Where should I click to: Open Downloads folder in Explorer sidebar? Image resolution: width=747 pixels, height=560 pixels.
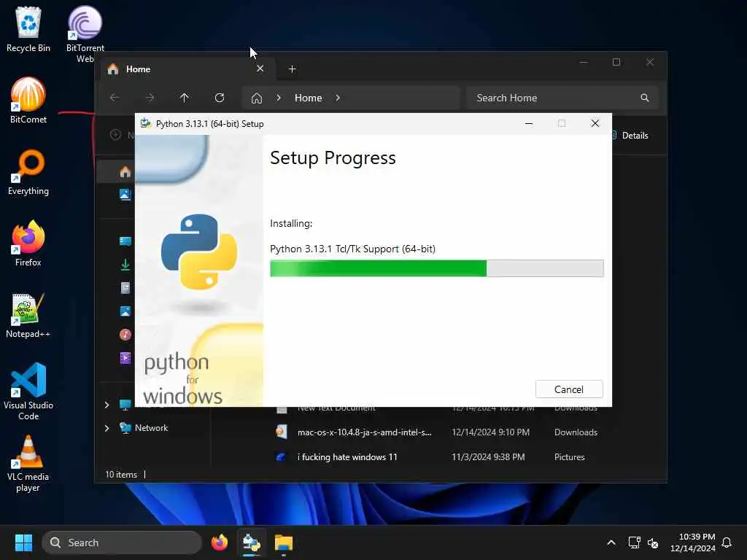tap(125, 265)
